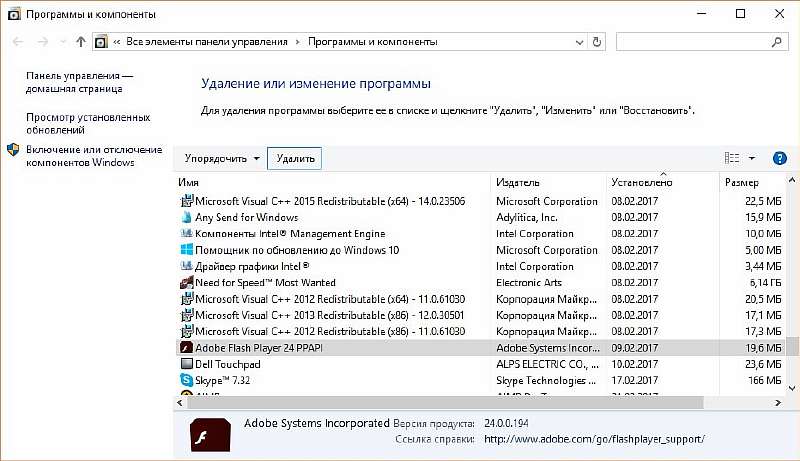Click the Any Send for Windows icon
This screenshot has width=800, height=461.
tap(186, 218)
